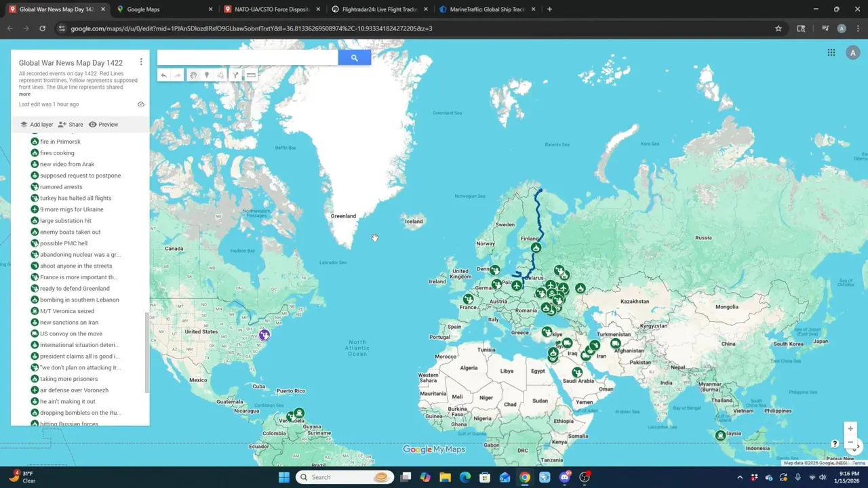Switch to the Google Maps tab
The width and height of the screenshot is (868, 488).
163,9
